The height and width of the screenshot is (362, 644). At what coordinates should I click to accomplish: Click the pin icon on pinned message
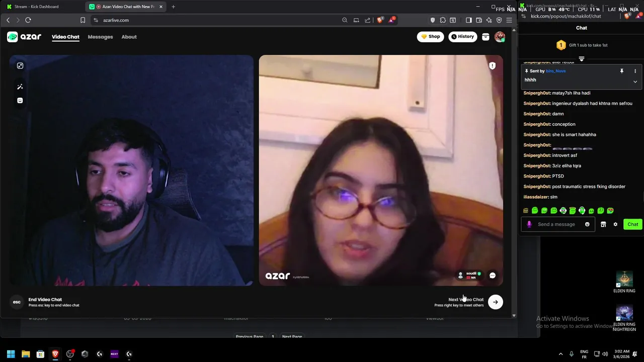coord(621,71)
